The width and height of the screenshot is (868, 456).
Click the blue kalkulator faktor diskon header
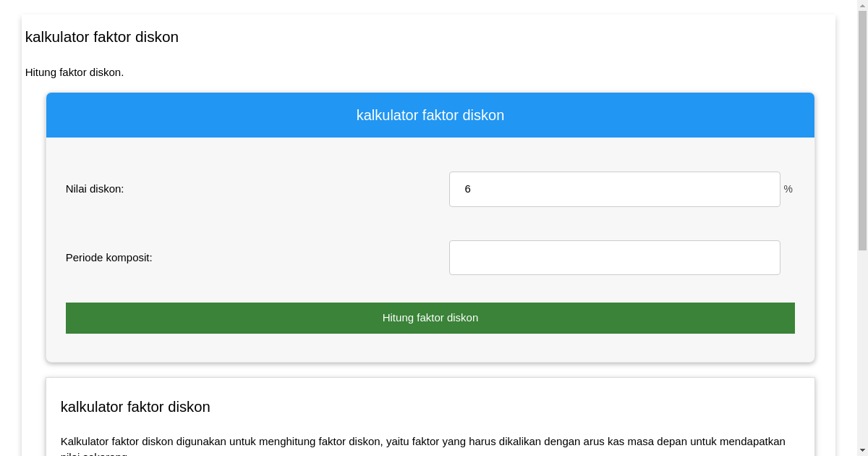pos(430,115)
